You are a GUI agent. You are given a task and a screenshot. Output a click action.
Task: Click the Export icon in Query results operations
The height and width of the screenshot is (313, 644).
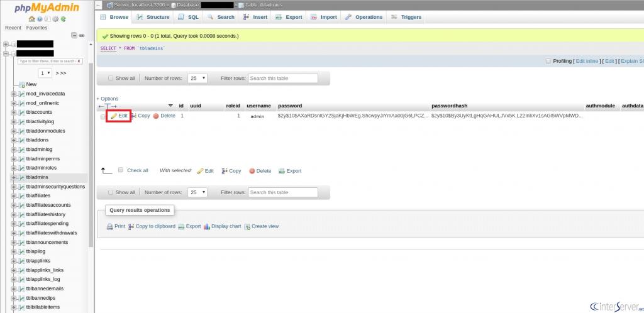click(x=181, y=226)
